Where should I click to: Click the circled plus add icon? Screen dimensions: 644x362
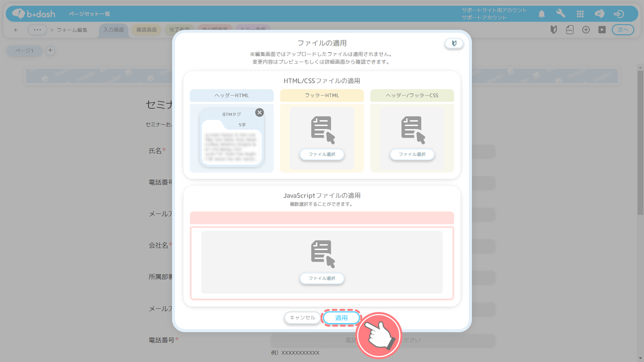pyautogui.click(x=586, y=30)
